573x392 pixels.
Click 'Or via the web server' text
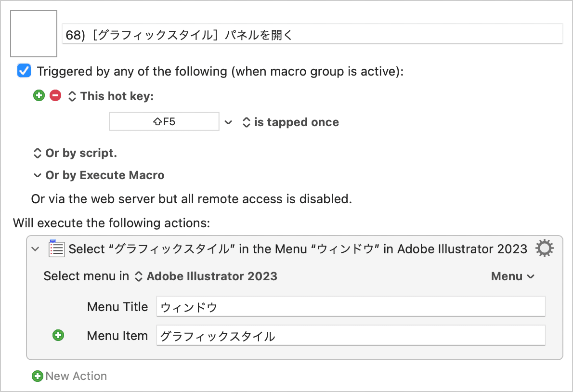pos(192,199)
